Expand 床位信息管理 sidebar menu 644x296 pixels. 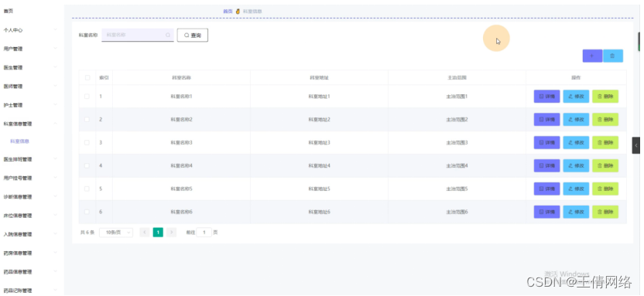coord(32,216)
